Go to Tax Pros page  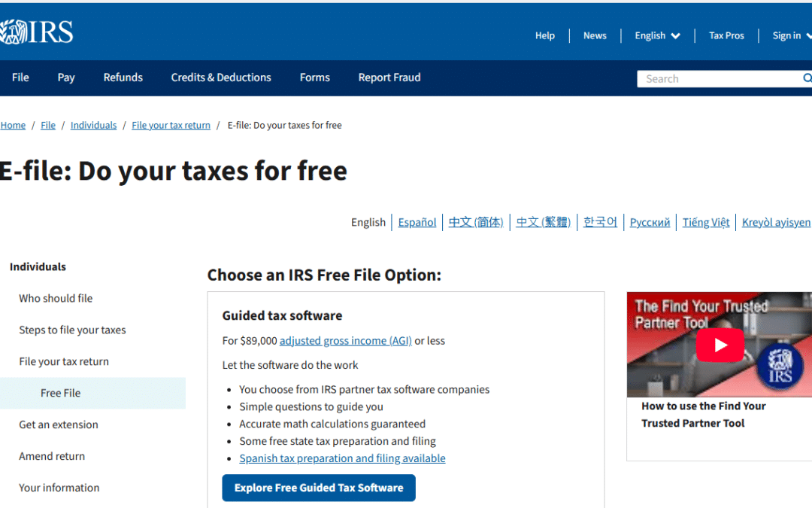coord(726,36)
